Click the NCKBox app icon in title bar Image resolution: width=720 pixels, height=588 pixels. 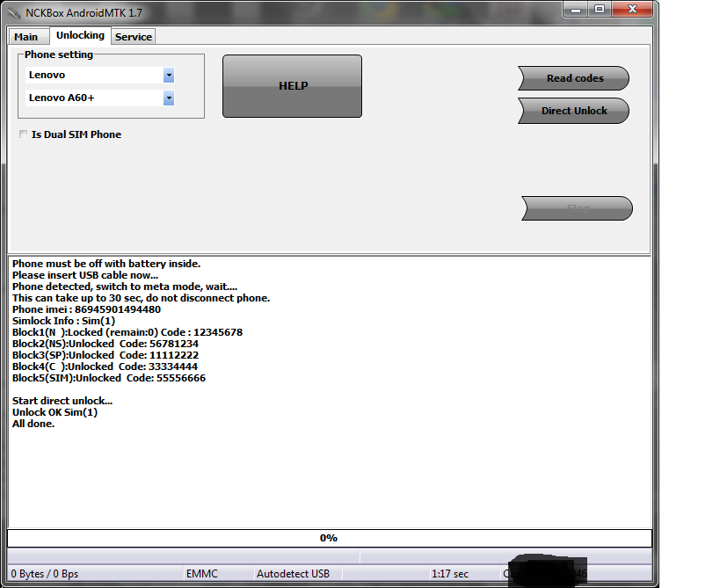16,11
